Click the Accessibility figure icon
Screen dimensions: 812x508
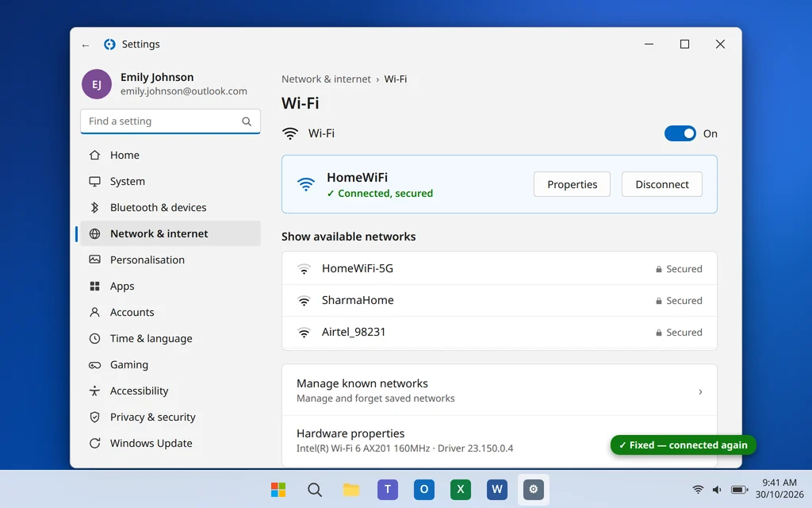(94, 391)
